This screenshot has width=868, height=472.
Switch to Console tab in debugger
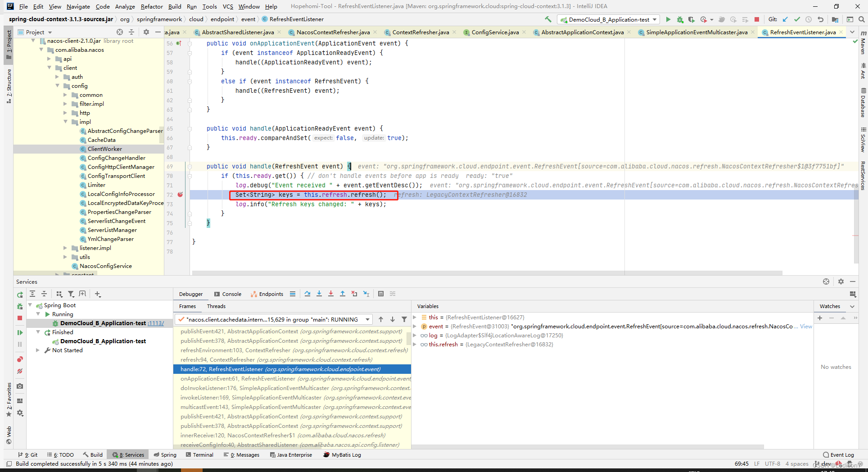pyautogui.click(x=227, y=294)
